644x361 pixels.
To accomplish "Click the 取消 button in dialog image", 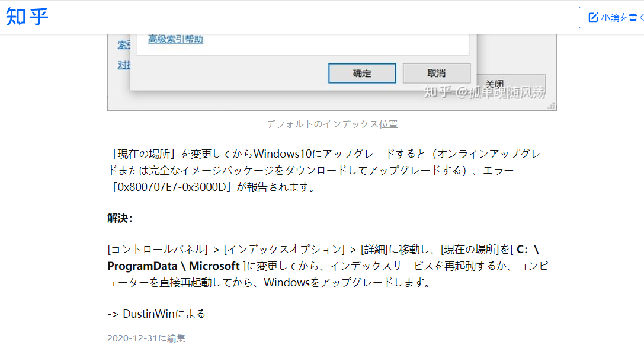I will [437, 73].
